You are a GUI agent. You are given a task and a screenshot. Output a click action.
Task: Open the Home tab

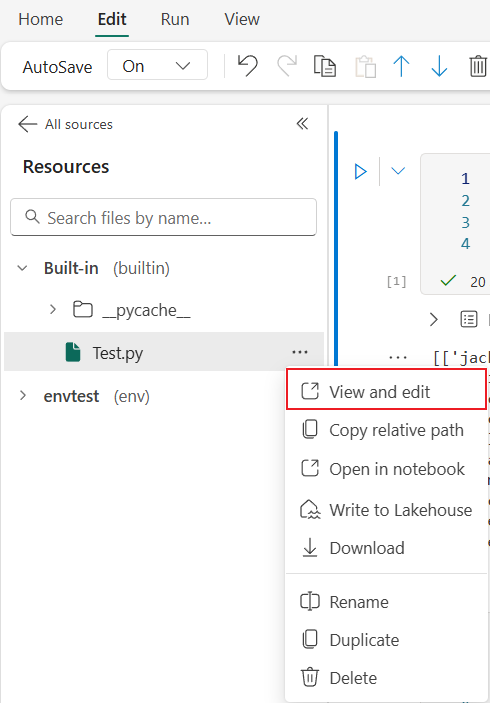(40, 19)
